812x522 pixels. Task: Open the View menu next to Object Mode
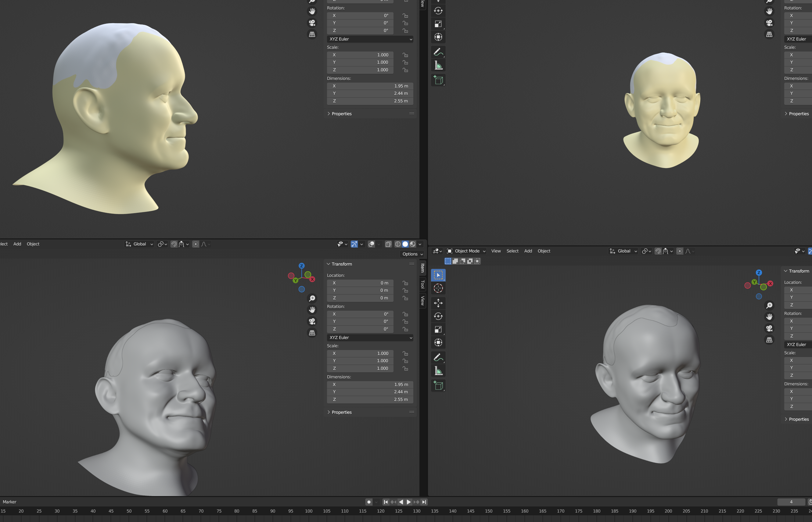(x=496, y=251)
